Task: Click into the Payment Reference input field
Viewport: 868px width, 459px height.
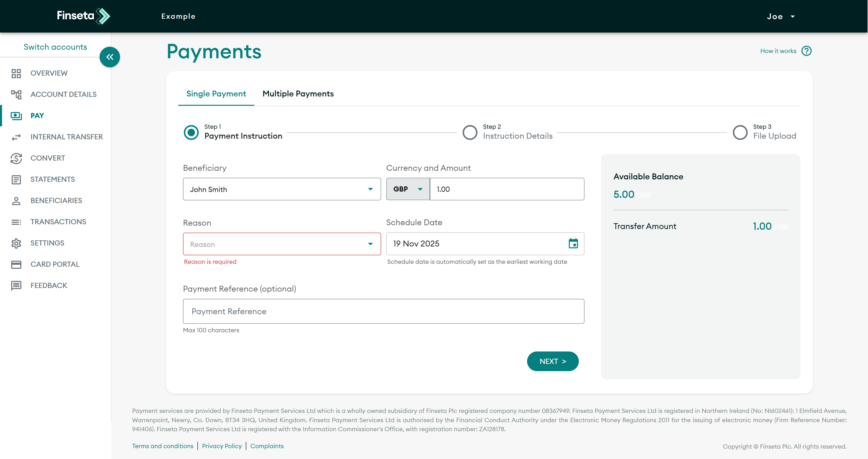Action: (383, 311)
